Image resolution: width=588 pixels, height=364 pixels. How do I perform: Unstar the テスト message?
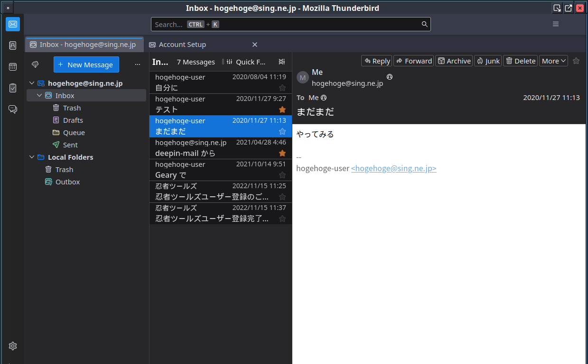point(282,109)
